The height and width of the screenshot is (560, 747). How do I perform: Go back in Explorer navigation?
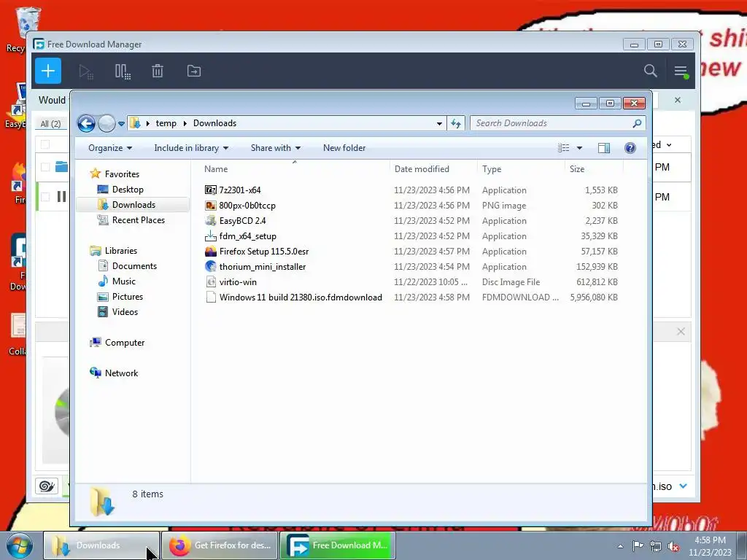click(x=86, y=124)
